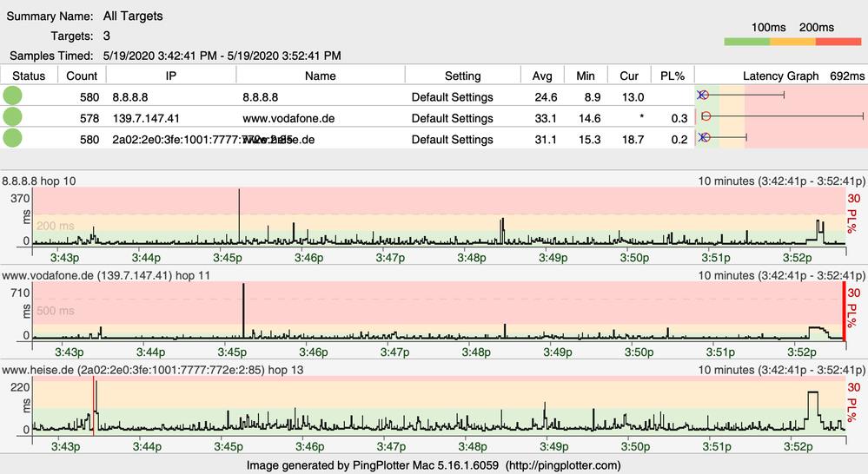The image size is (868, 474).
Task: Sort by the Count column header
Action: pos(82,76)
